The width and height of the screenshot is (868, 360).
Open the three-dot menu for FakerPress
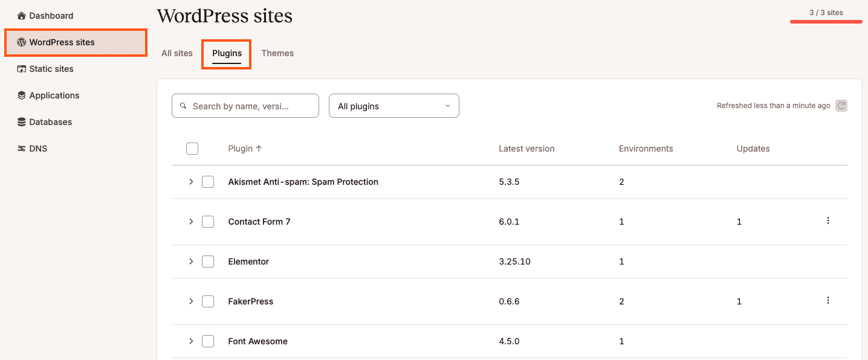(828, 301)
